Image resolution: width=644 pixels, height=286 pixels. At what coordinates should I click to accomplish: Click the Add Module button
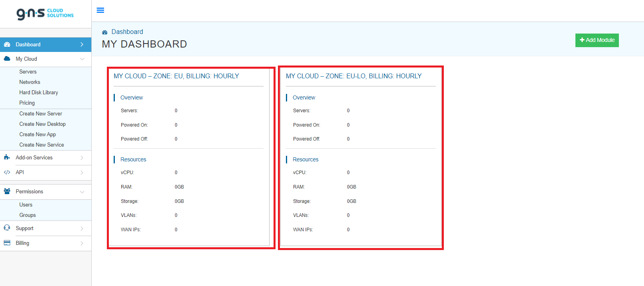pos(597,40)
